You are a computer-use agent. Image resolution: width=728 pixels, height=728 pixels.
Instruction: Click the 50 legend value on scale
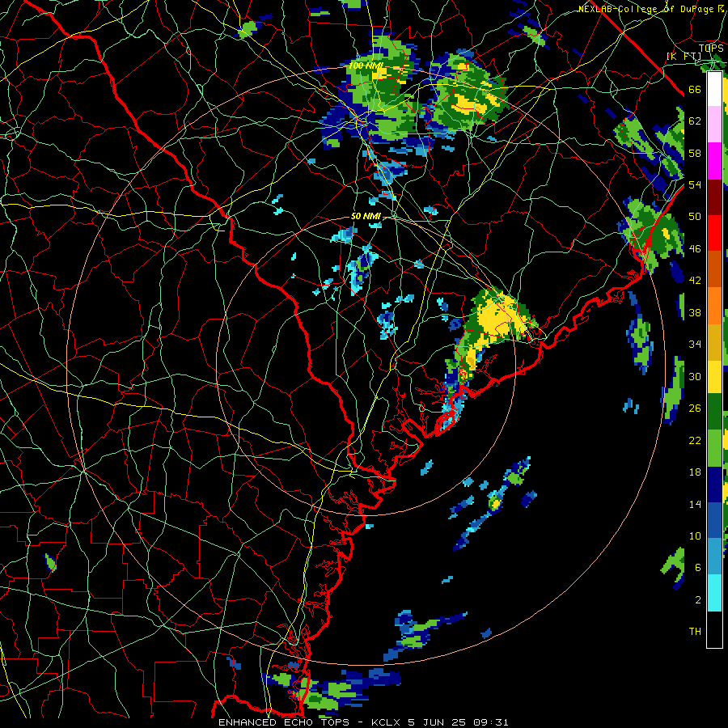point(695,216)
